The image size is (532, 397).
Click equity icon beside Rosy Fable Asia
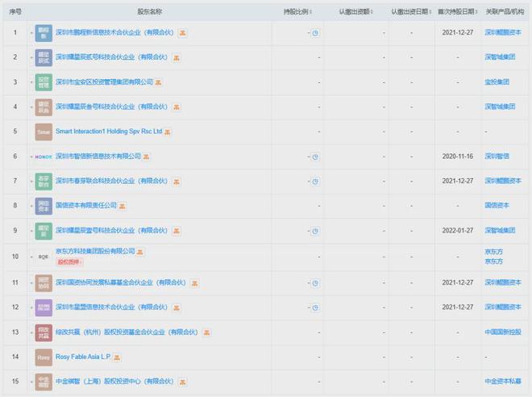pyautogui.click(x=117, y=357)
